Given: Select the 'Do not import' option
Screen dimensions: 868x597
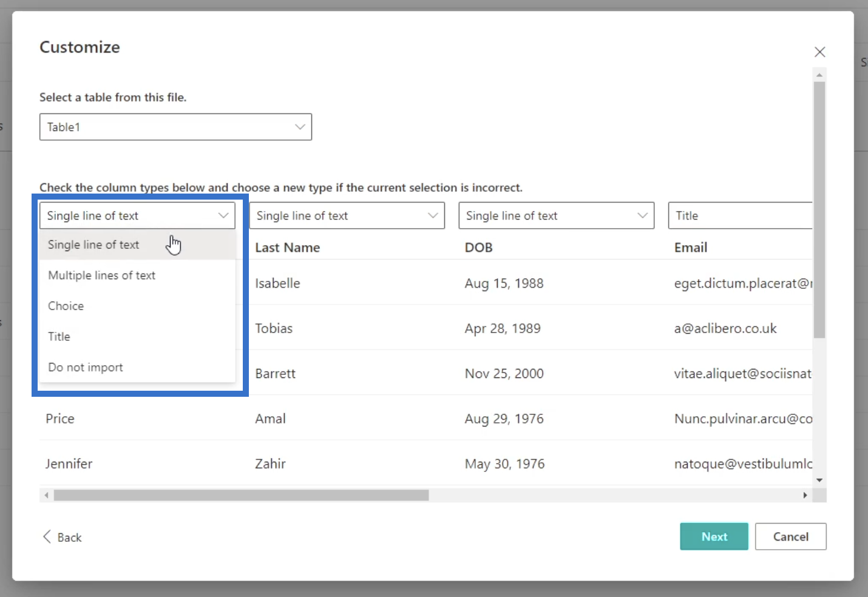Looking at the screenshot, I should [86, 367].
